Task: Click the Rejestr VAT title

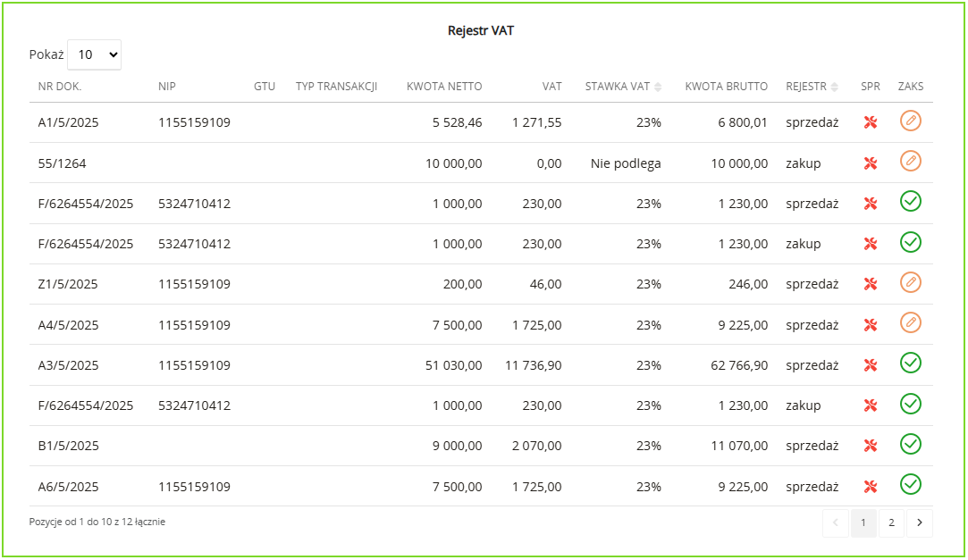Action: coord(481,30)
